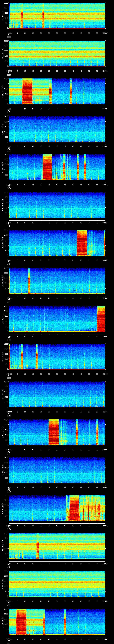Click the Frequency (Hz) axis label of the 6:29:00 plot
This screenshot has height=644, width=114.
click(x=3, y=281)
